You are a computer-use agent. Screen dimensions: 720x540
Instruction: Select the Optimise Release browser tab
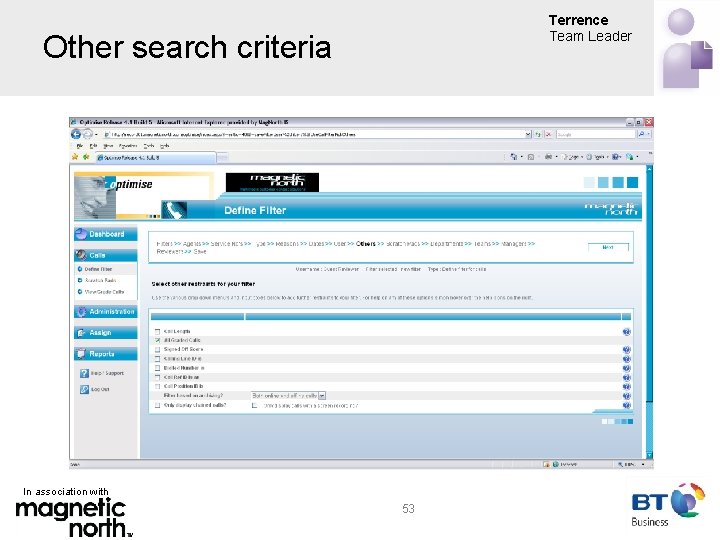pos(155,158)
